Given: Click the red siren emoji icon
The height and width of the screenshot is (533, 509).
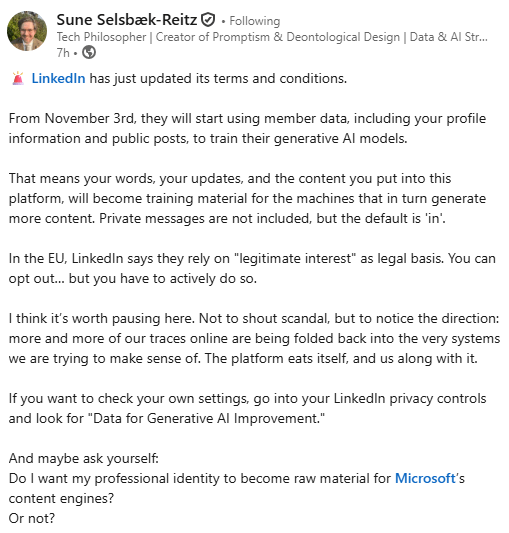Looking at the screenshot, I should 18,79.
